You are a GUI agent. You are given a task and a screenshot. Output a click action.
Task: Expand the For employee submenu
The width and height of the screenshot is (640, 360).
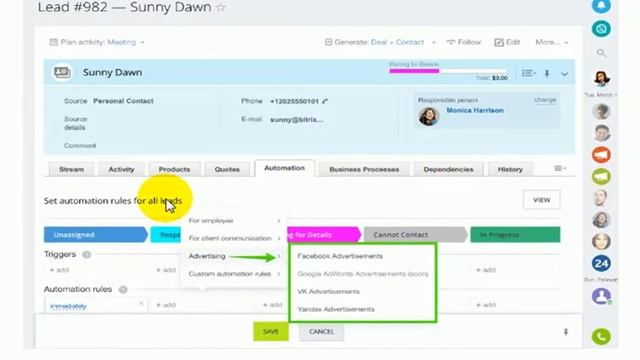pyautogui.click(x=234, y=221)
